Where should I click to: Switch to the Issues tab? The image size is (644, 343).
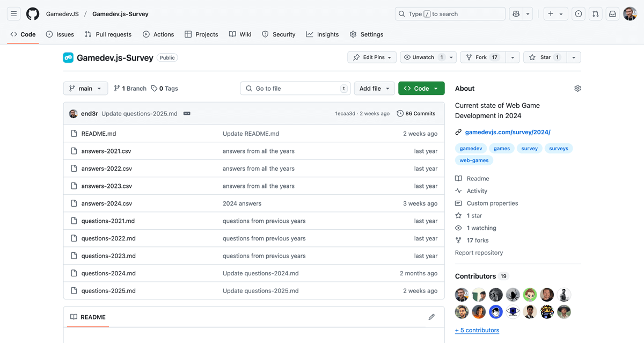pos(60,34)
